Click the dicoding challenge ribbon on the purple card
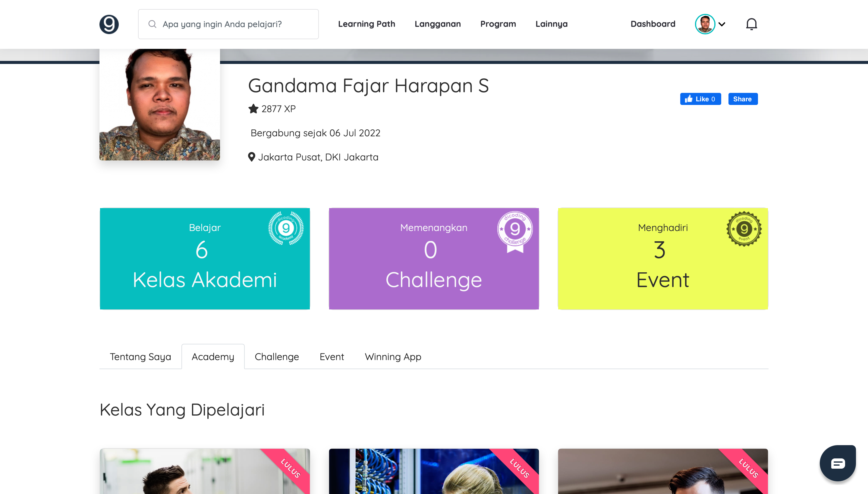This screenshot has height=494, width=868. coord(515,231)
